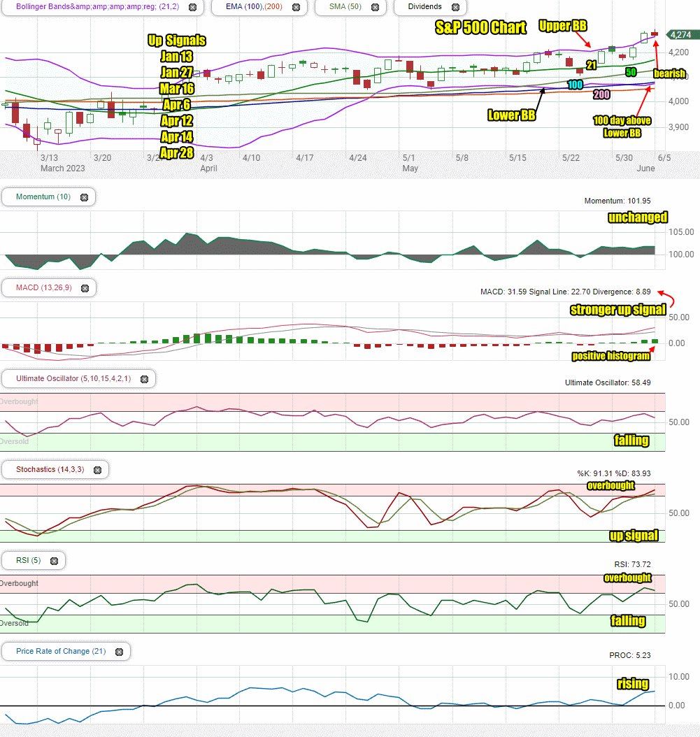
Task: Open the MACD (13,26,9) label
Action: click(44, 287)
